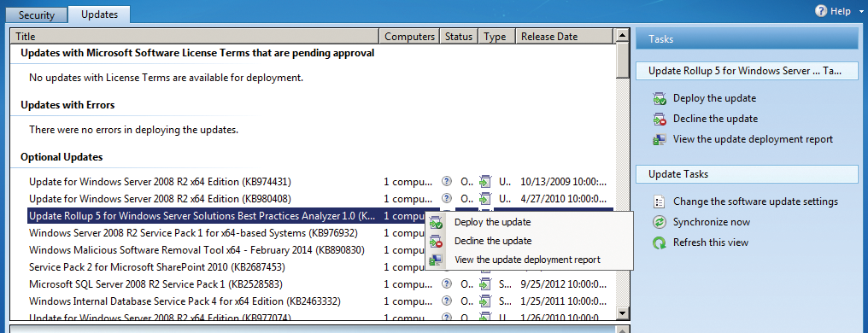The image size is (868, 333).
Task: Click release date 4/27/2010 cell
Action: (x=564, y=199)
